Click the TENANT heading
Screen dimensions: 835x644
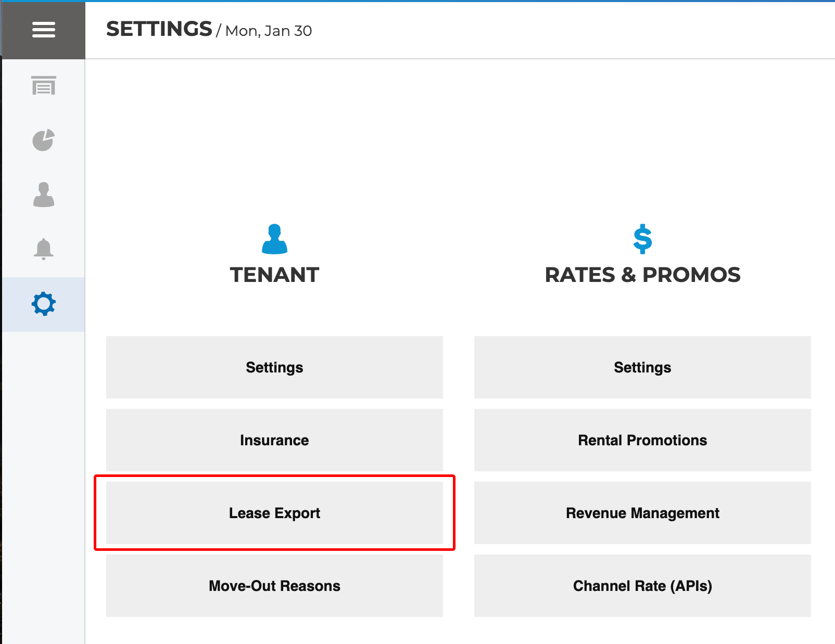(274, 275)
